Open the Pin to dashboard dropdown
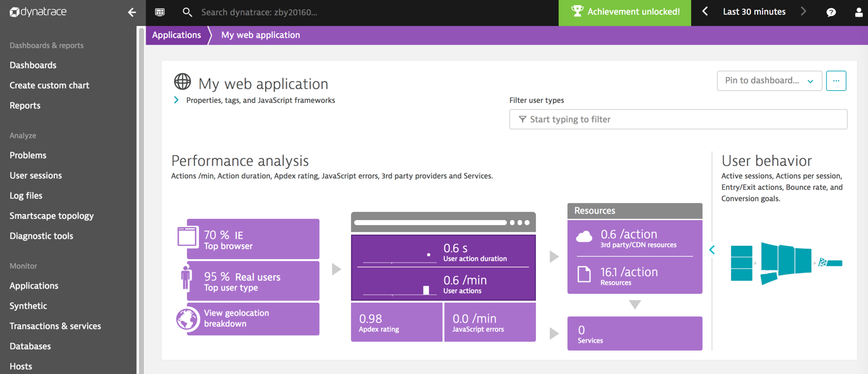Viewport: 868px width, 374px height. tap(769, 81)
